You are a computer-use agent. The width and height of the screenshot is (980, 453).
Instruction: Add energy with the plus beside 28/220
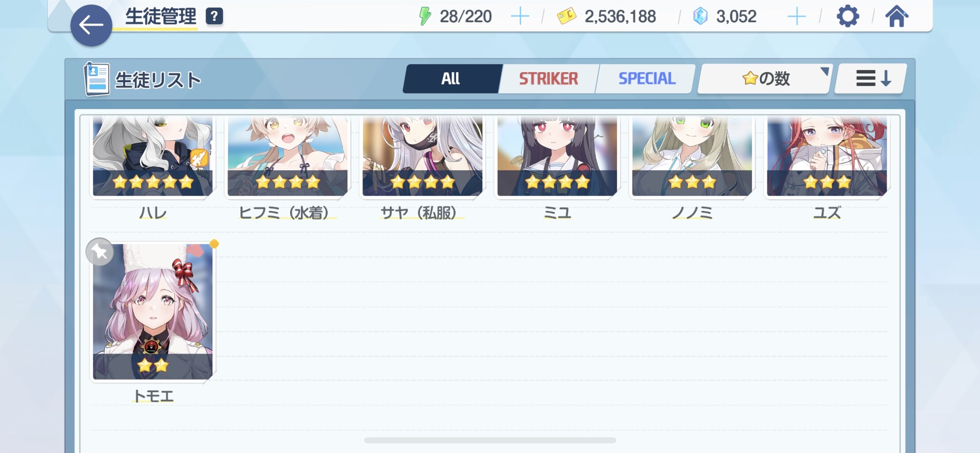[520, 17]
